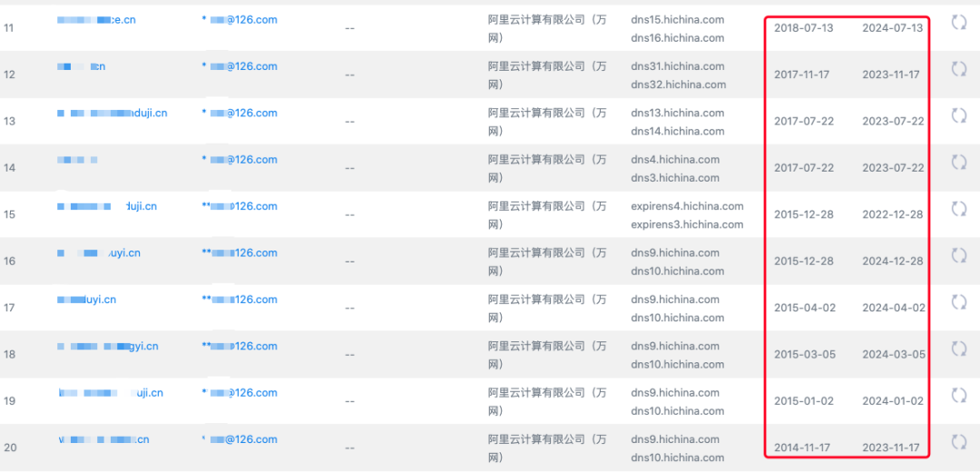Click the refresh icon in row 19

coord(958,395)
